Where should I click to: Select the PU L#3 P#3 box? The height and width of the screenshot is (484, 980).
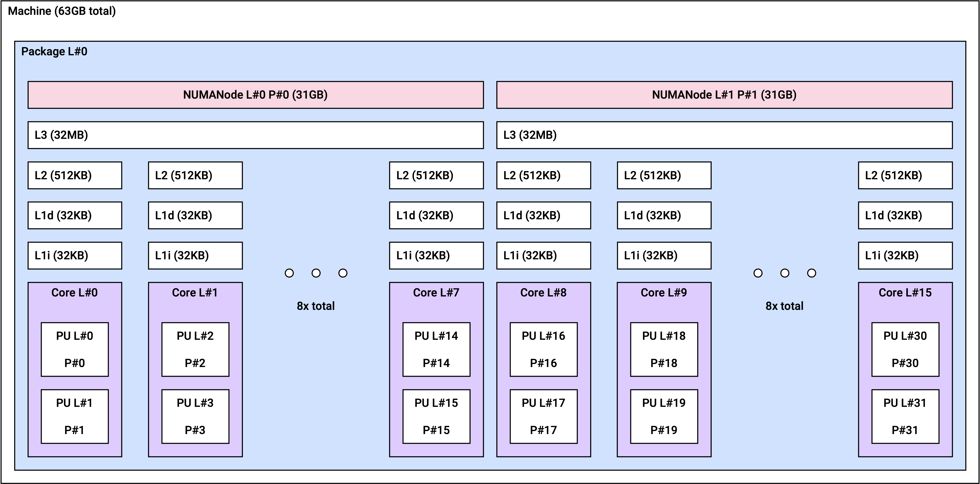195,416
